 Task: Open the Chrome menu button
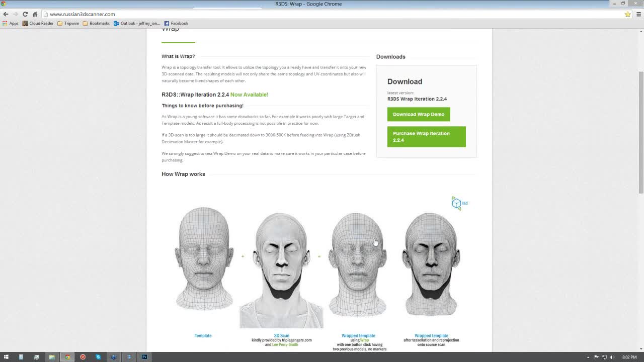pos(638,14)
